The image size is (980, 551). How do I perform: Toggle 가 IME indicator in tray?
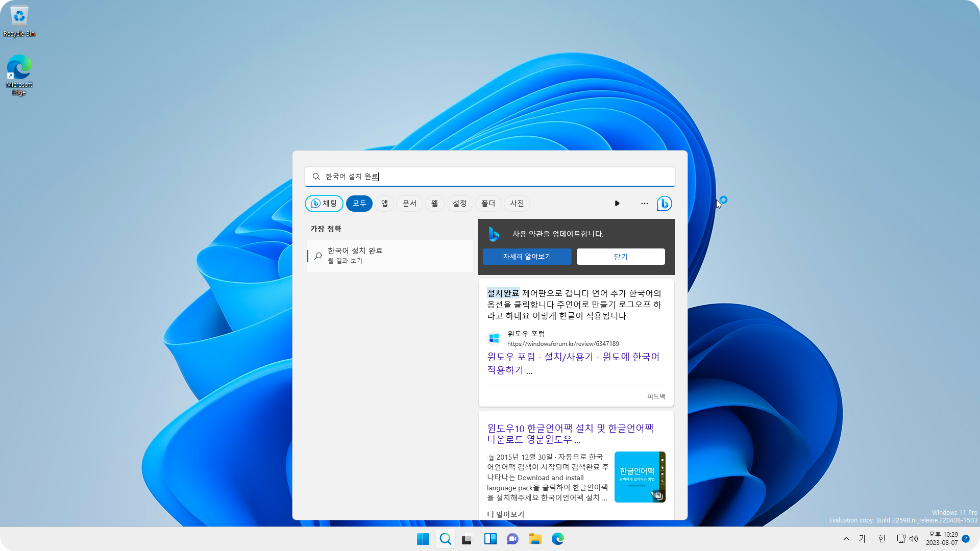coord(863,539)
